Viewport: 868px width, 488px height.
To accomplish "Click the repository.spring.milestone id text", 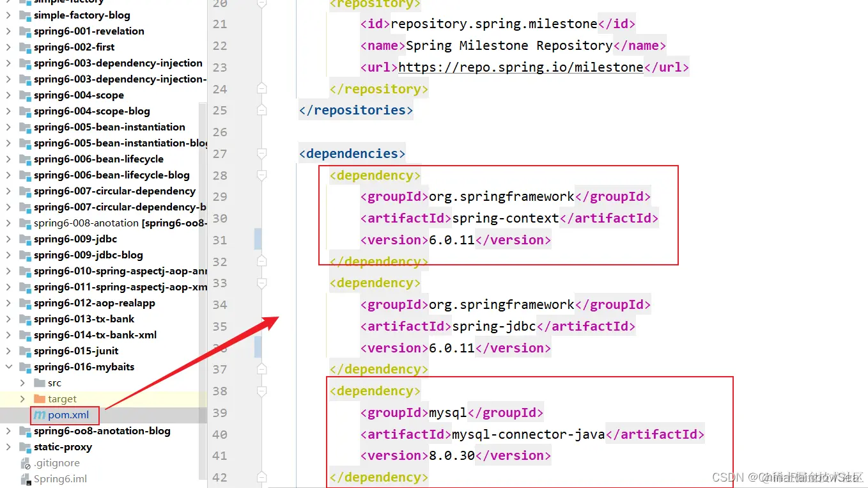I will click(494, 24).
